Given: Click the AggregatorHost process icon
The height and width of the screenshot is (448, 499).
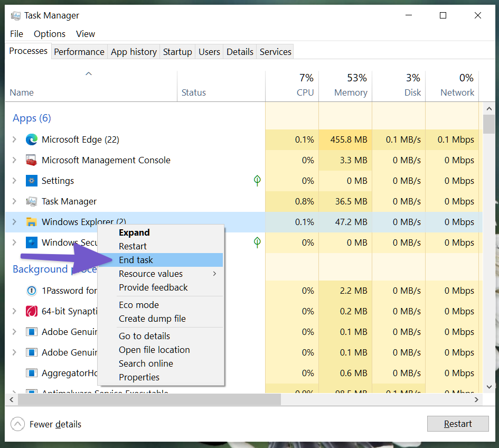Looking at the screenshot, I should point(32,373).
